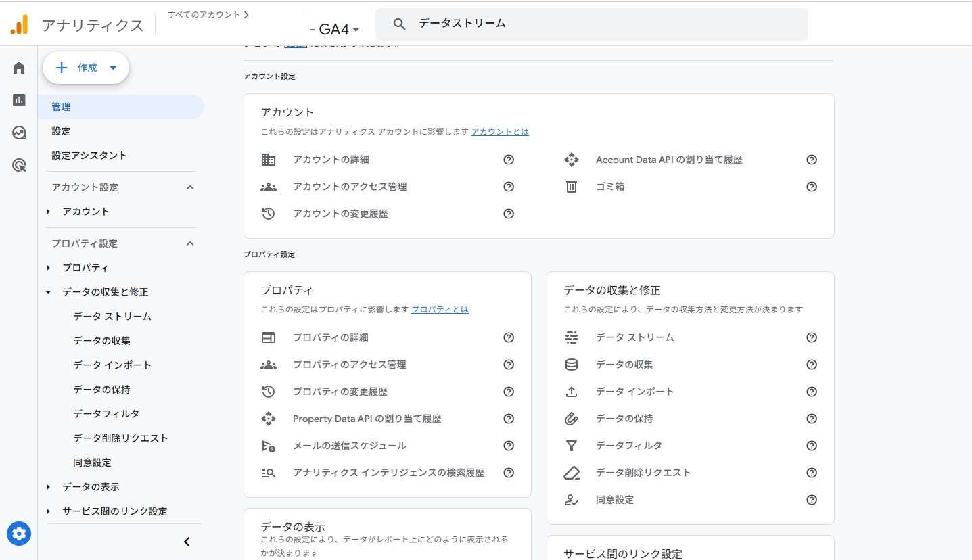Open 同意設定 in the sidebar
The height and width of the screenshot is (560, 972).
92,463
